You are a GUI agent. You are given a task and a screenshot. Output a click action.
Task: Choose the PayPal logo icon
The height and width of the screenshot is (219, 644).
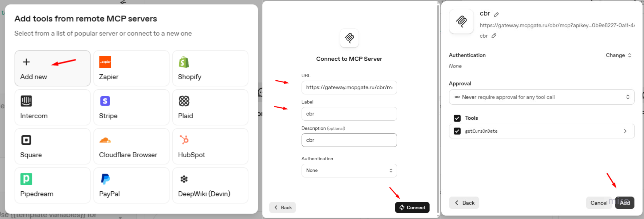click(x=105, y=179)
